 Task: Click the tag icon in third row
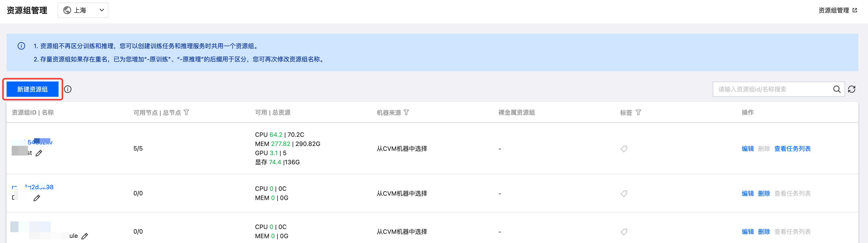pyautogui.click(x=624, y=232)
